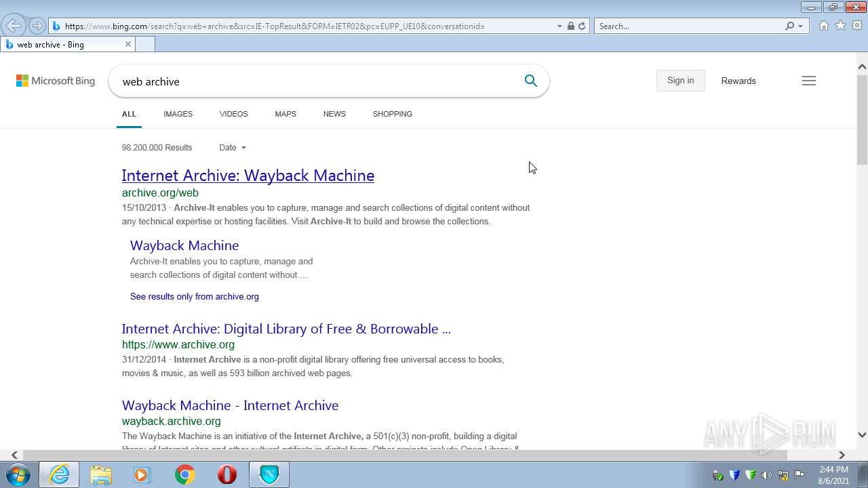Switch to the IMAGES tab
Viewport: 868px width, 488px height.
click(178, 114)
